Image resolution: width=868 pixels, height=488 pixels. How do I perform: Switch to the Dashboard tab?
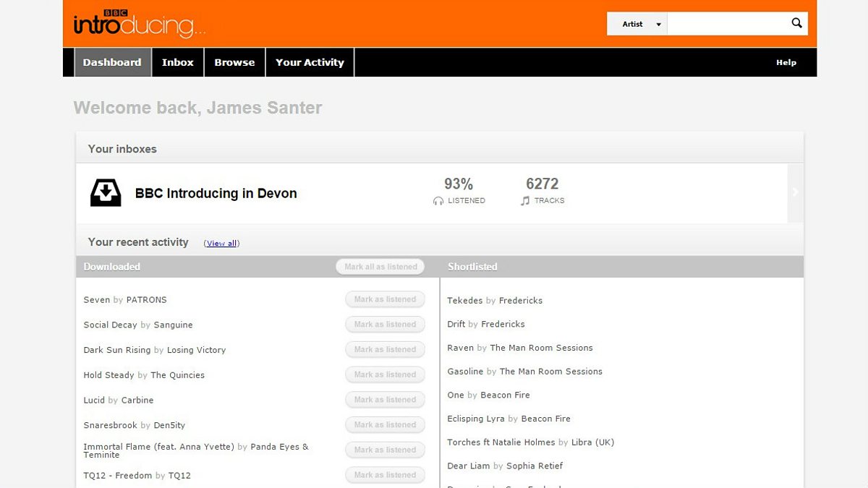(x=112, y=62)
